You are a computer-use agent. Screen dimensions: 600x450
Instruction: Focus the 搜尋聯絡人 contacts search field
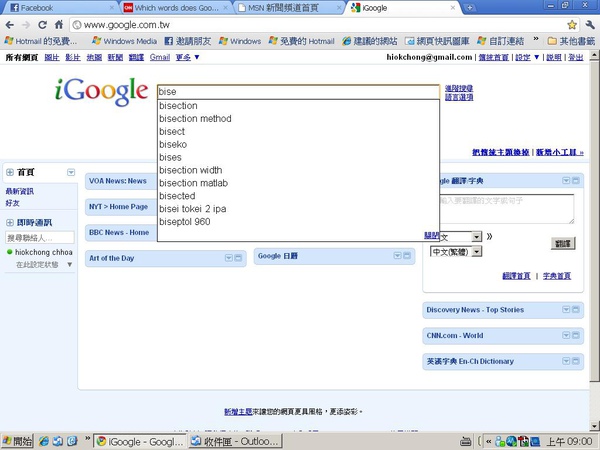[x=40, y=238]
